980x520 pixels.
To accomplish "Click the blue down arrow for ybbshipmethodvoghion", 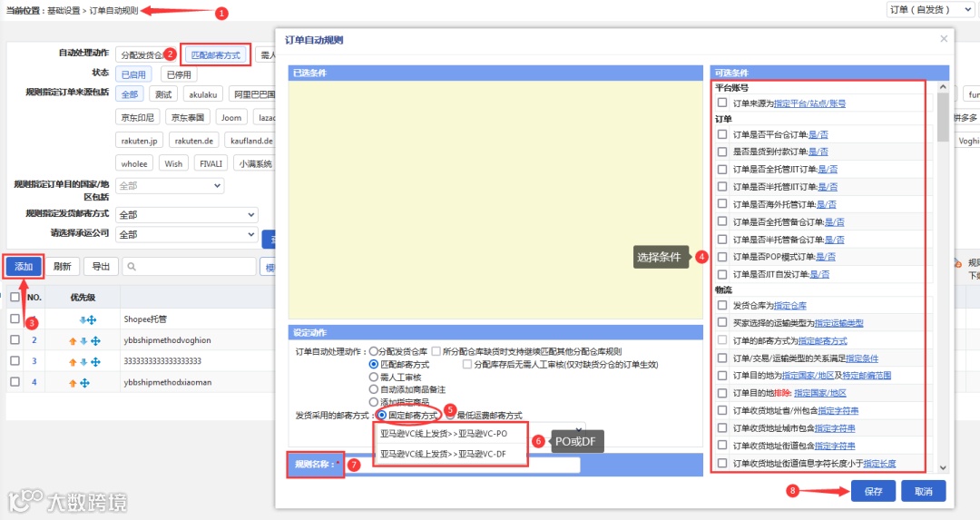I will tap(83, 341).
